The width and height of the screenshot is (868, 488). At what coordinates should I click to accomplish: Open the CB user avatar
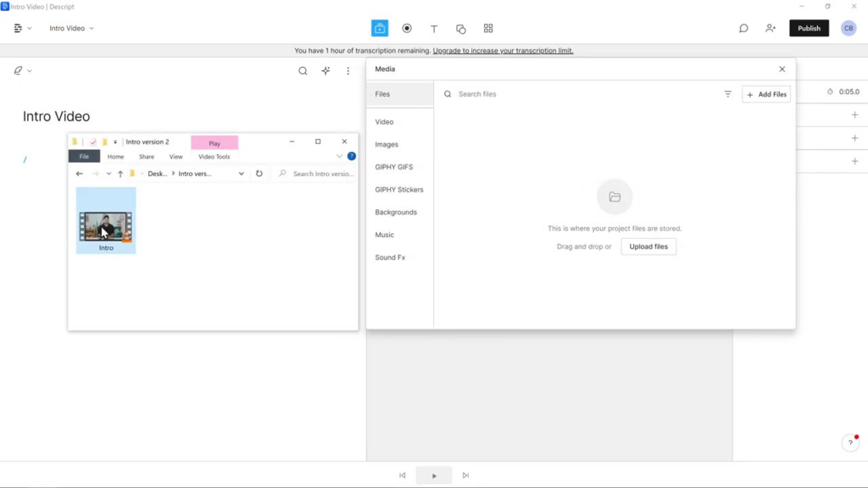click(849, 28)
